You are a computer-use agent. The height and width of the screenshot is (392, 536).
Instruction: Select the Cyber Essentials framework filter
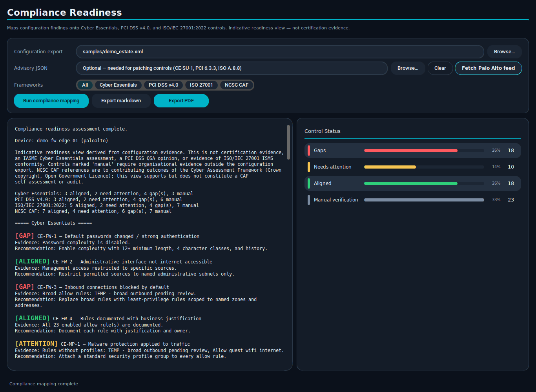[118, 85]
